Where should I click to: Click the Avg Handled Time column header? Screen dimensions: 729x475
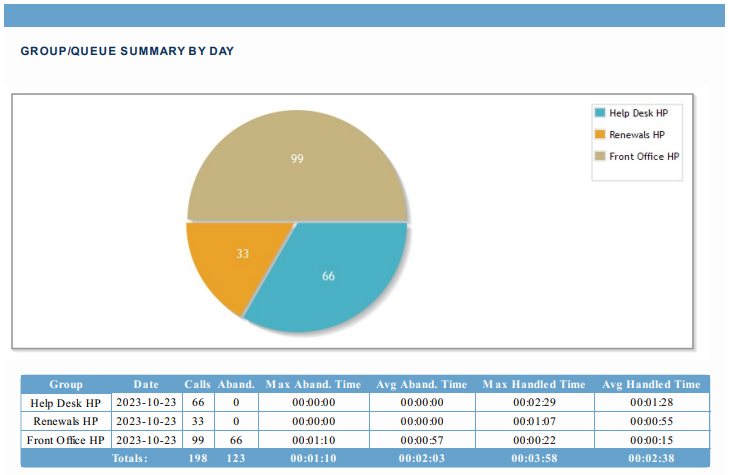click(651, 384)
